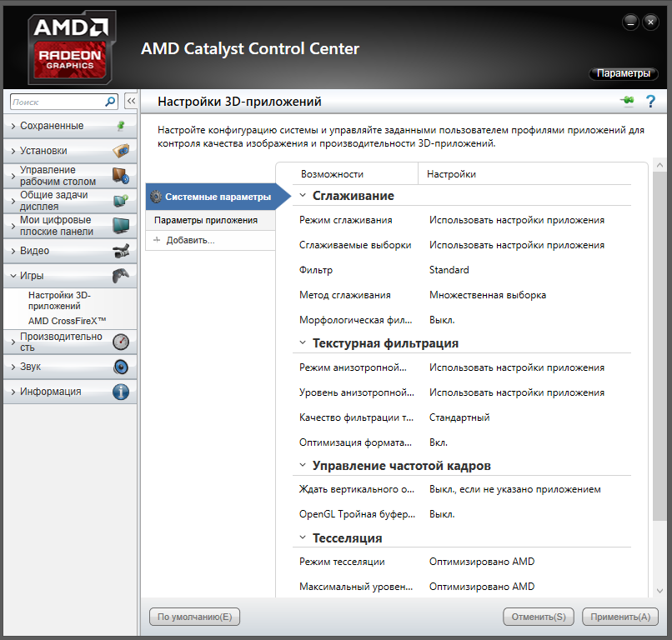
Task: Collapse the Сглаживание group
Action: point(303,195)
